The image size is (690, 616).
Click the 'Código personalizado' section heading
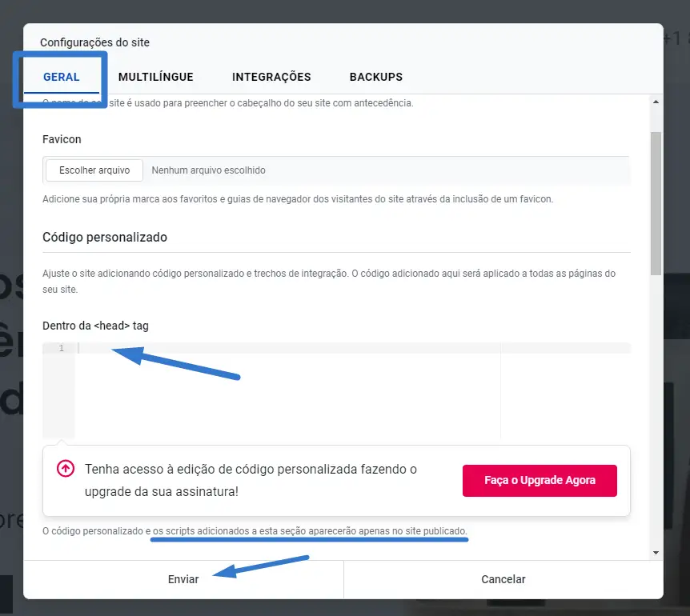pos(105,238)
